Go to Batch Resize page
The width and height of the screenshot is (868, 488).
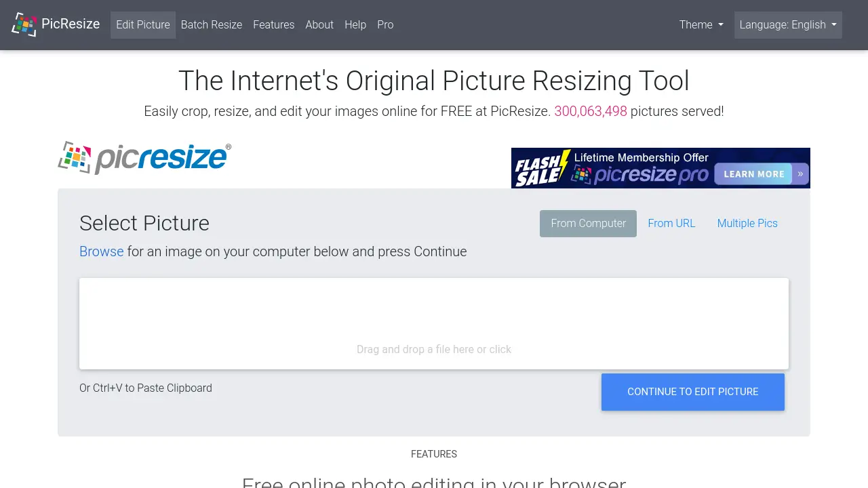(x=212, y=24)
